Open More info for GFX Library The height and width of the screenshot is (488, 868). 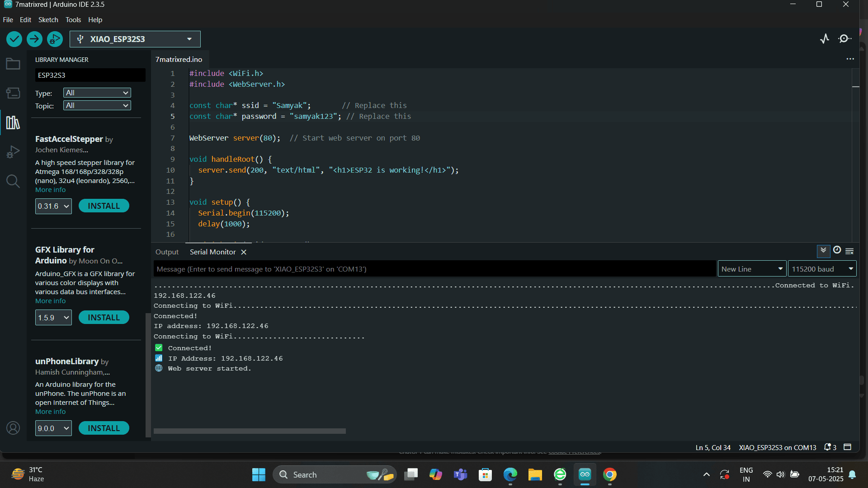coord(50,301)
